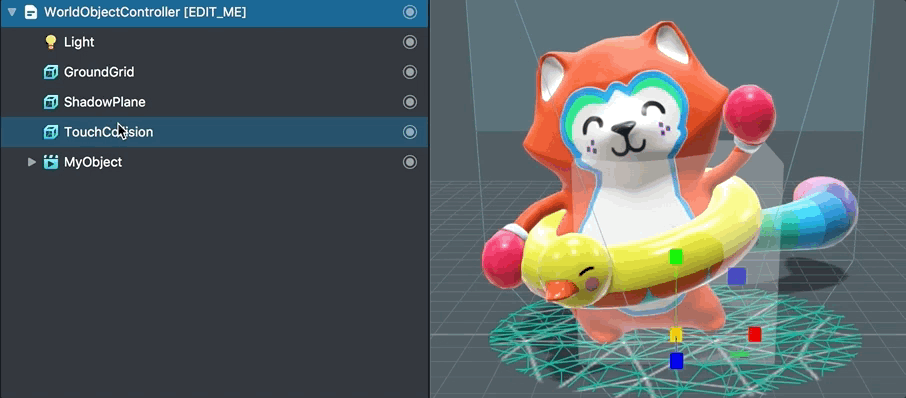
Task: Toggle visibility of WorldObjectController [EDIT_ME]
Action: coord(410,12)
